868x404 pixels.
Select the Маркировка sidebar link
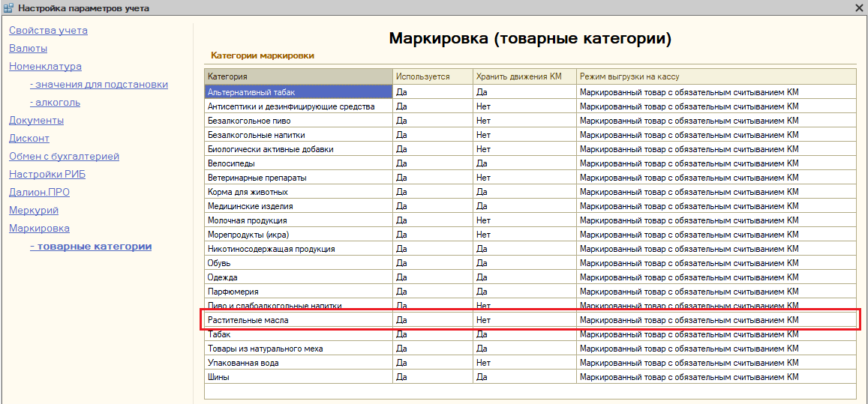pos(39,229)
